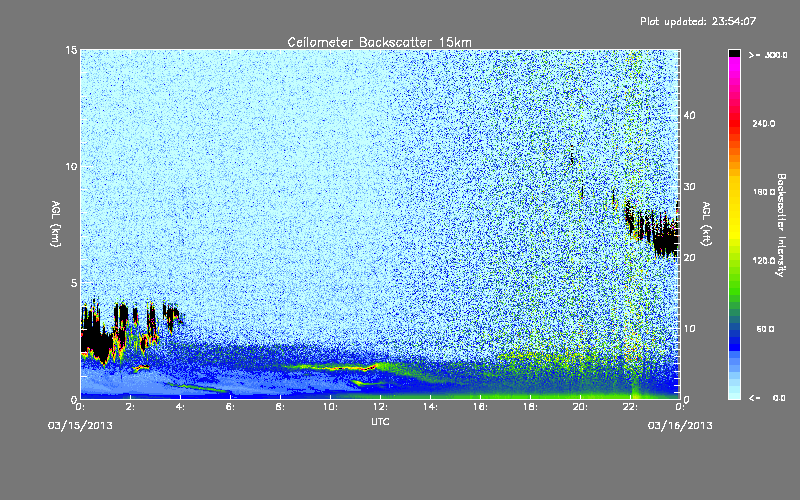Select the 'AGL (kft)' axis label

[x=706, y=224]
